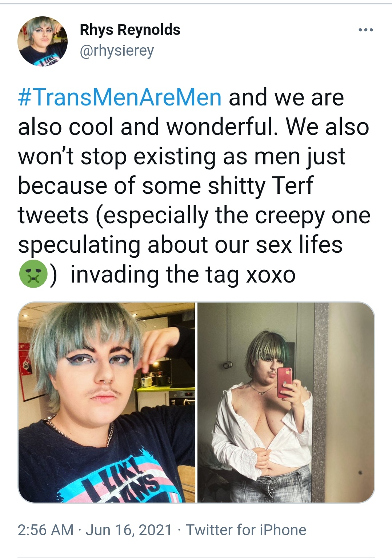
Task: Click the line 'won't stop existing as men just'
Action: pos(181,156)
